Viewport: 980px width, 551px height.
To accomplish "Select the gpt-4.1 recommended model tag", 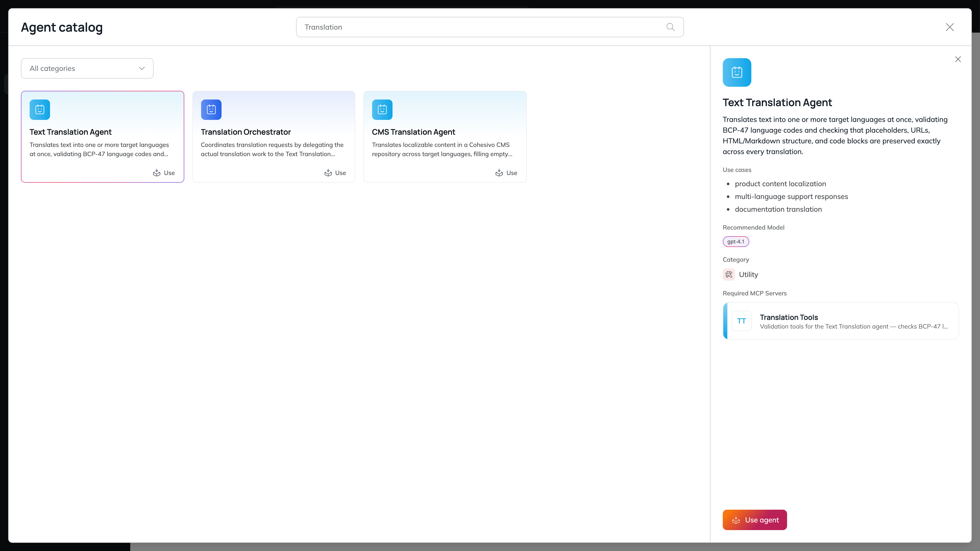I will tap(736, 242).
